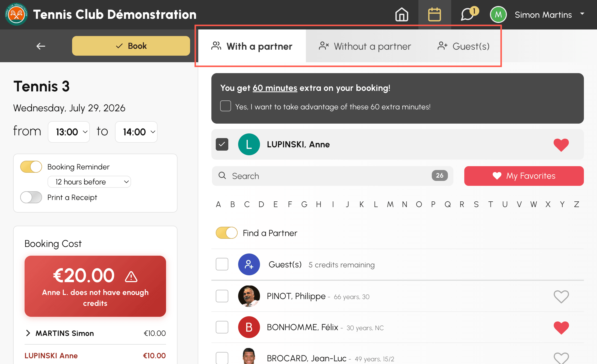The height and width of the screenshot is (364, 597).
Task: Check the 60 extra minutes option
Action: (x=226, y=106)
